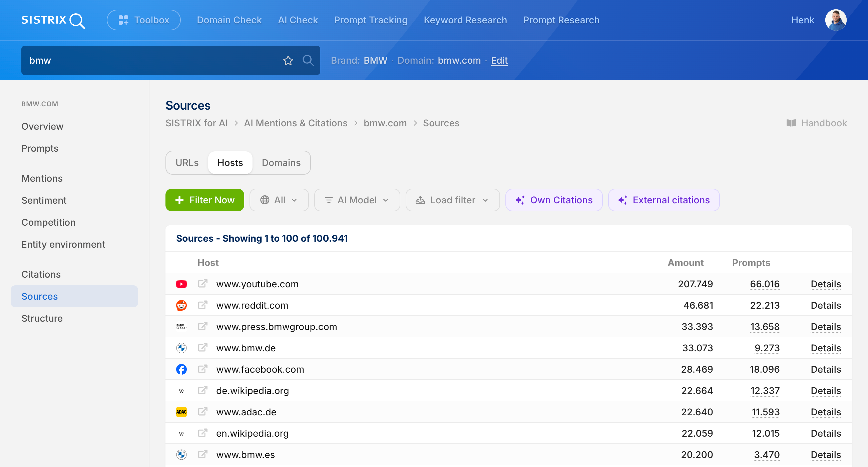Open www.youtube.com in external link icon
This screenshot has height=467, width=868.
pos(202,283)
